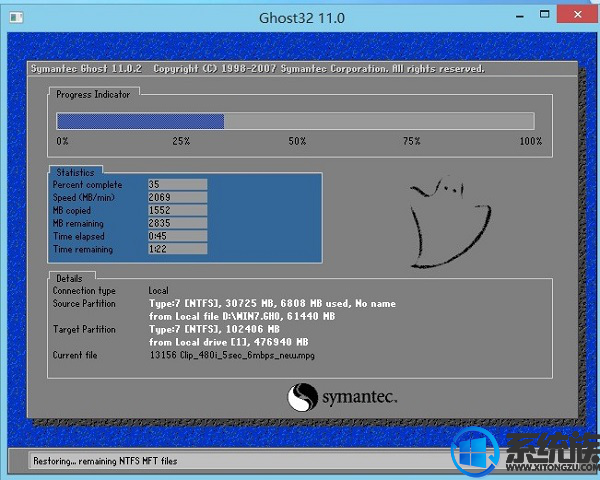The width and height of the screenshot is (600, 480).
Task: Click the Source Partition label
Action: (84, 304)
